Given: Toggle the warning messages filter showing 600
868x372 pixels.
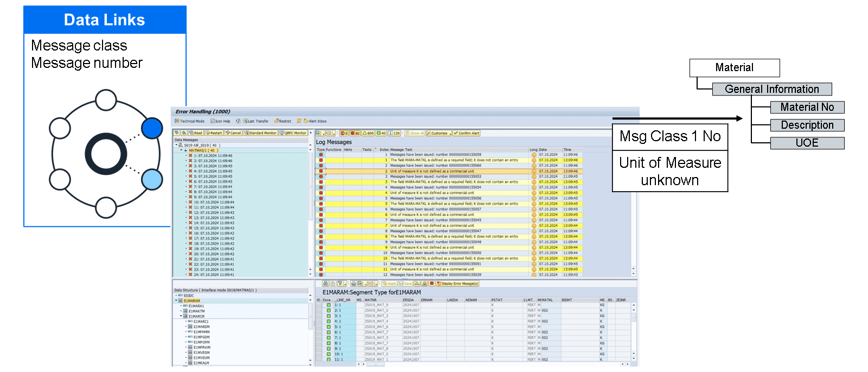Looking at the screenshot, I should (x=368, y=133).
